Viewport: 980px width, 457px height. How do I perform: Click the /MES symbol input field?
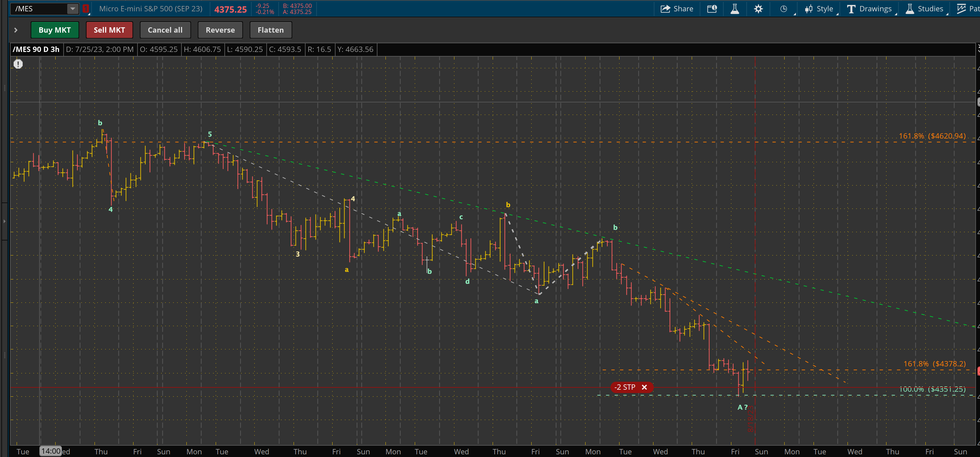point(39,9)
